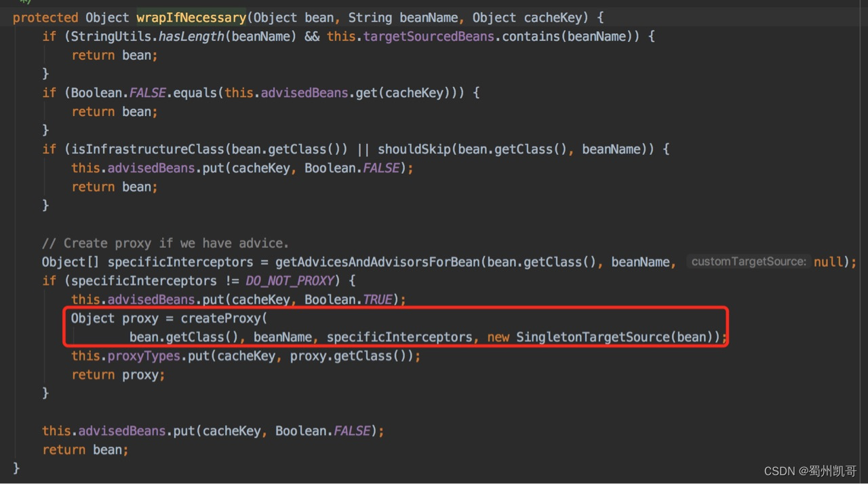
Task: Click the customTargetSource parameter hint
Action: pos(749,261)
